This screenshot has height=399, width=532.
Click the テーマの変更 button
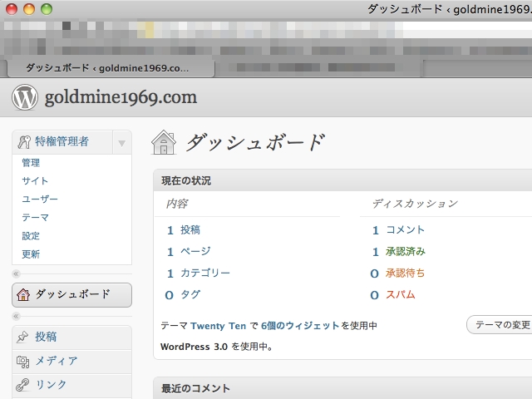click(500, 325)
